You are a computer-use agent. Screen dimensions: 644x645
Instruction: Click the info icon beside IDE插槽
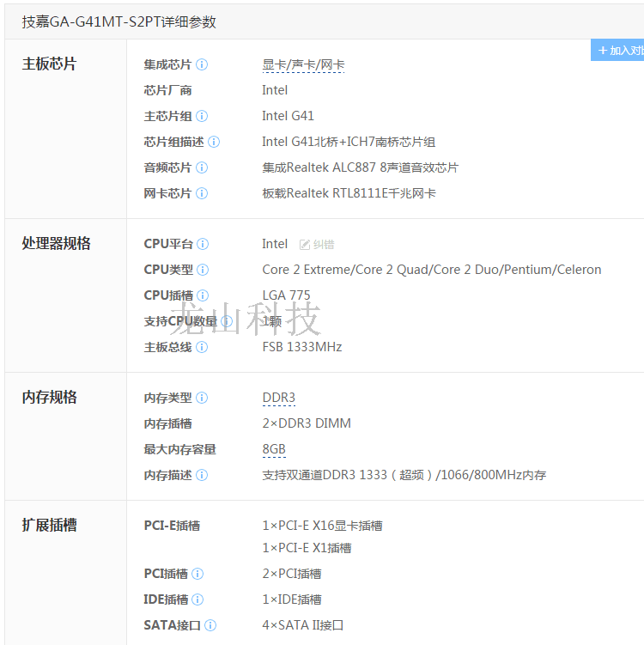(197, 599)
